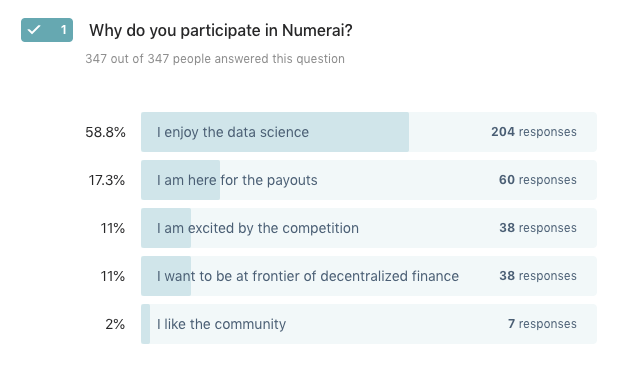Click "38 responses" on the competition row
Viewport: 639px width, 370px height.
click(538, 228)
